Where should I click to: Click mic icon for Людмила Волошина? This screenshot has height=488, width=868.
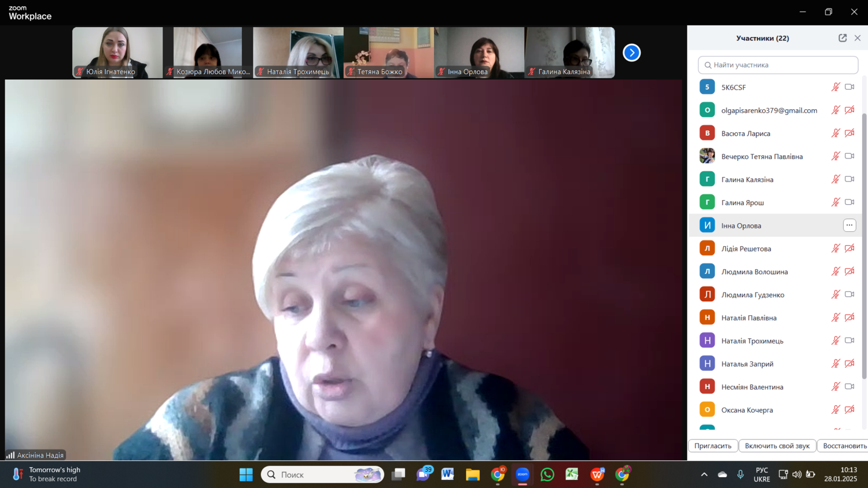[836, 272]
